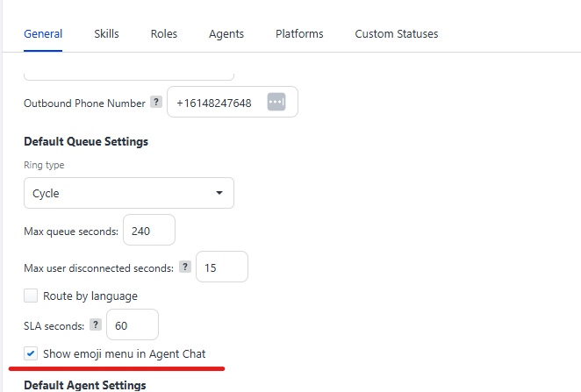Click the SLA seconds input field
Screen dimensions: 581x392
[x=133, y=324]
